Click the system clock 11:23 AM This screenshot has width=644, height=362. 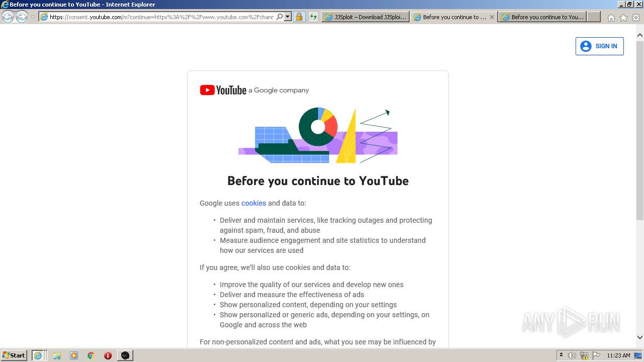(x=618, y=355)
